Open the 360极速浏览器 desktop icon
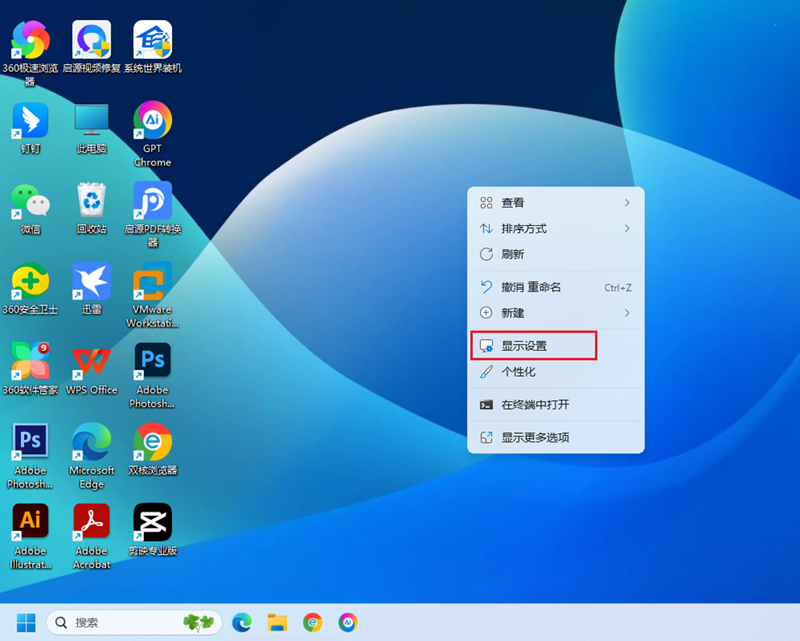This screenshot has height=641, width=800. [31, 40]
